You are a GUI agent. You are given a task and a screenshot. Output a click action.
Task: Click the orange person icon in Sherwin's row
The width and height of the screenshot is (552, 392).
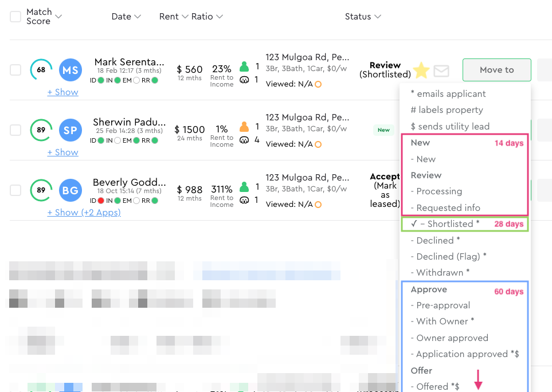pos(244,126)
